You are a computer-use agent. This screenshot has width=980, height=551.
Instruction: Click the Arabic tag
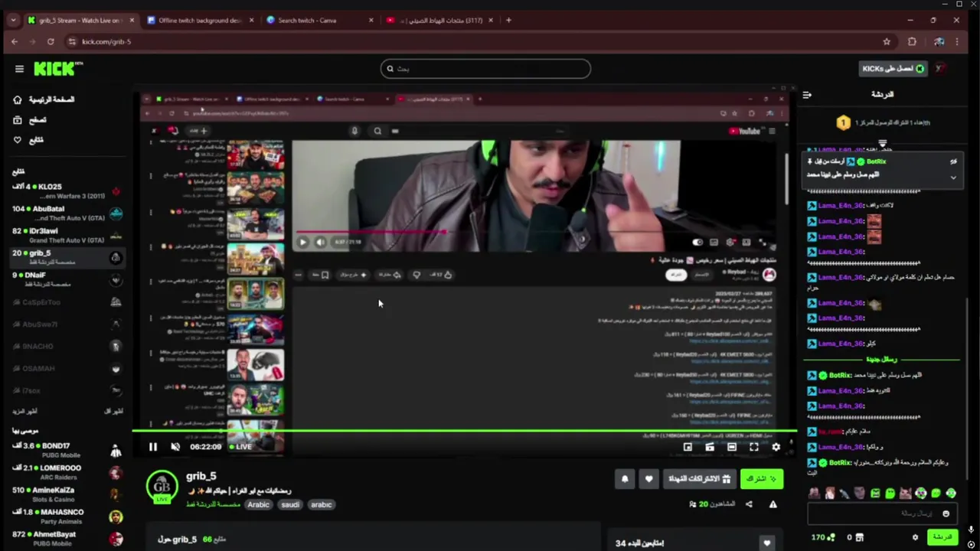[x=258, y=505]
